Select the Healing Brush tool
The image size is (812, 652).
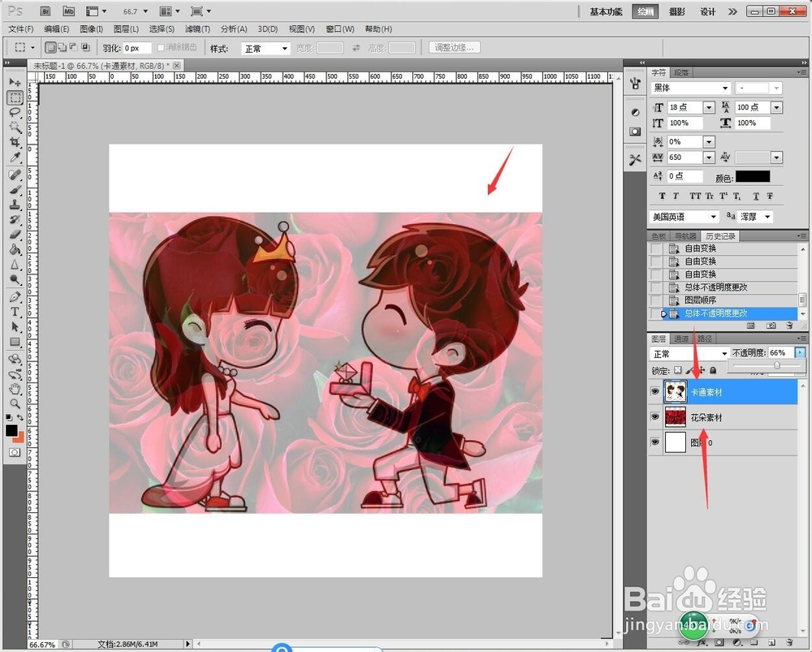(x=15, y=175)
